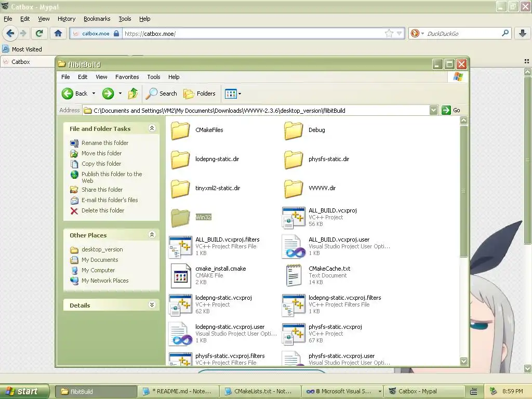Viewport: 532px width, 399px height.
Task: Click the Mypal home button
Action: 58,33
